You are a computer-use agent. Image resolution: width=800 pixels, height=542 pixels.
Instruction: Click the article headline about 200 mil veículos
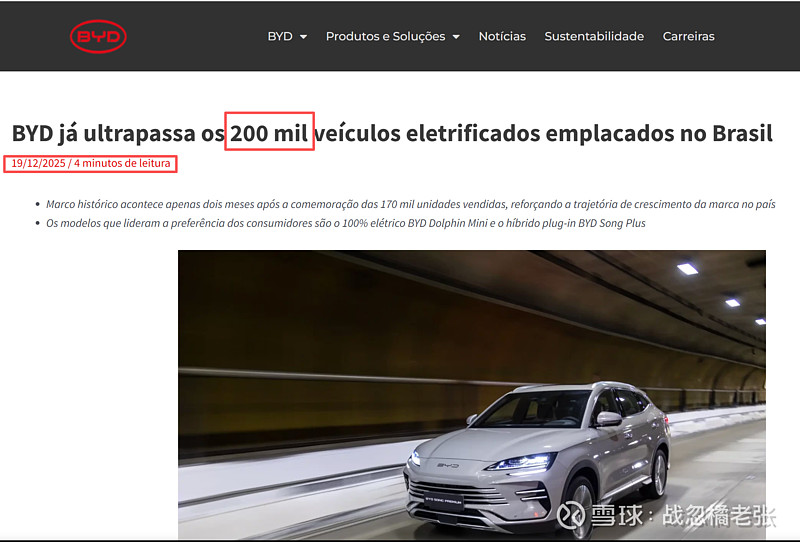[392, 133]
